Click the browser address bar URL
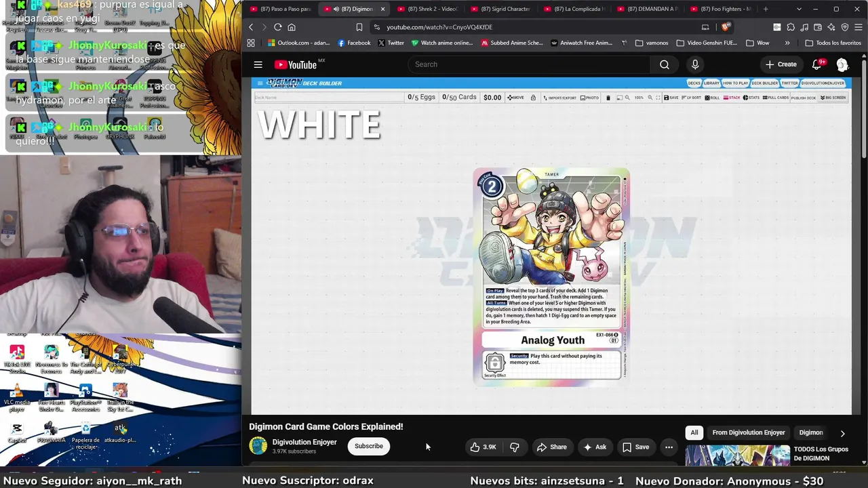The image size is (868, 488). (x=439, y=27)
